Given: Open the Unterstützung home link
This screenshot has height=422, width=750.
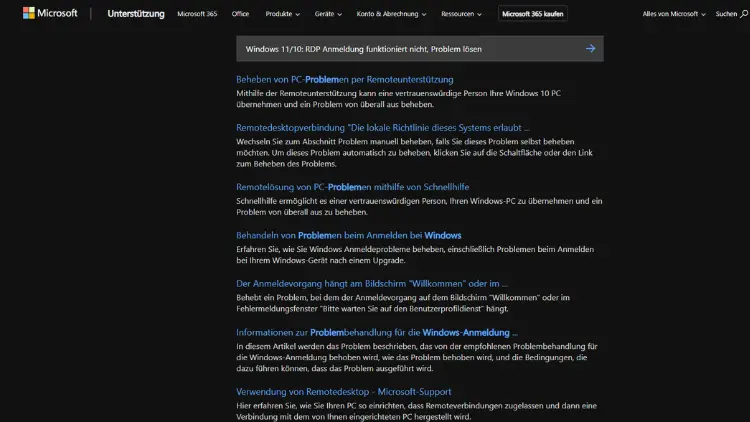Looking at the screenshot, I should point(136,14).
